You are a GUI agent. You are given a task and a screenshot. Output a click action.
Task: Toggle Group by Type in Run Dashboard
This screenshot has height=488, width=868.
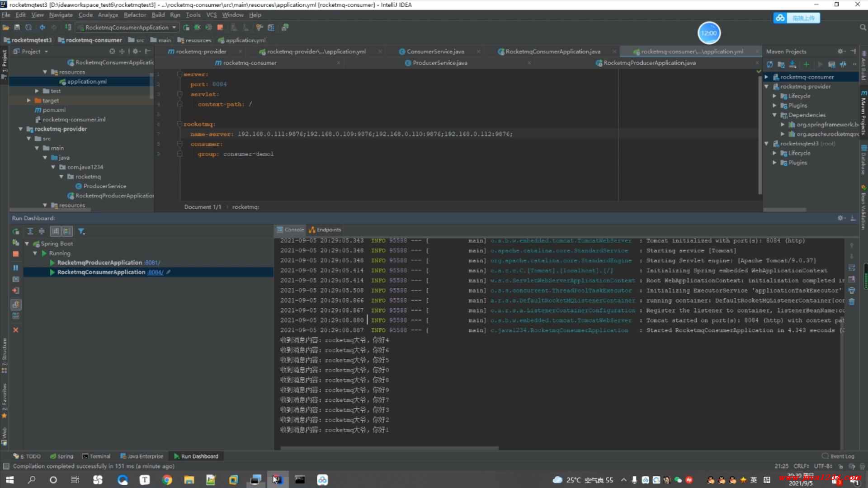pos(56,231)
